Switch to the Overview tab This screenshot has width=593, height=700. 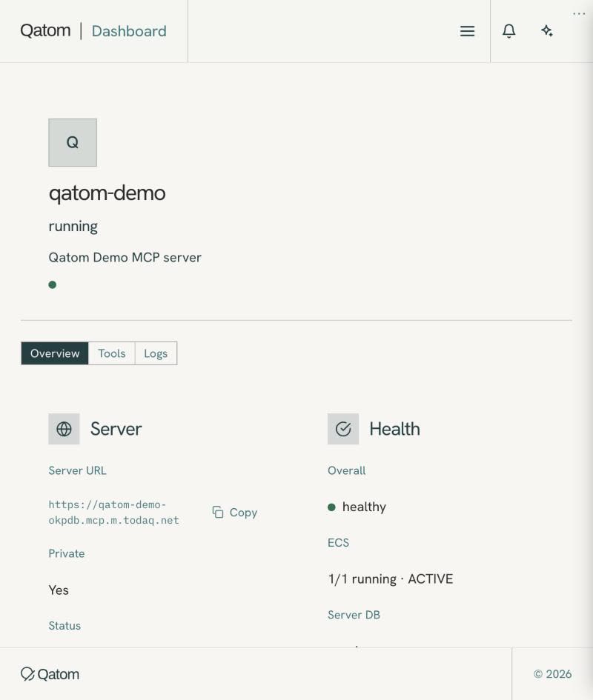tap(55, 353)
